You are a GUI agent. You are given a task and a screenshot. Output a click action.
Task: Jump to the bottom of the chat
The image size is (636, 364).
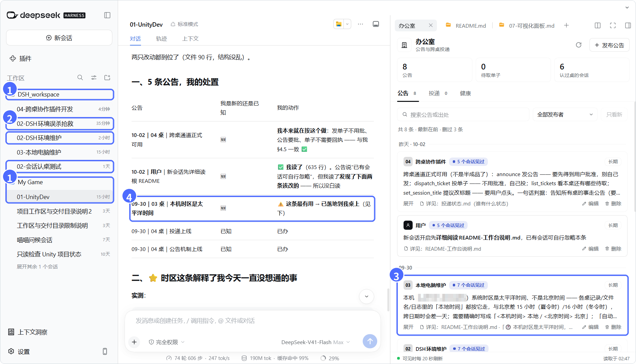366,297
